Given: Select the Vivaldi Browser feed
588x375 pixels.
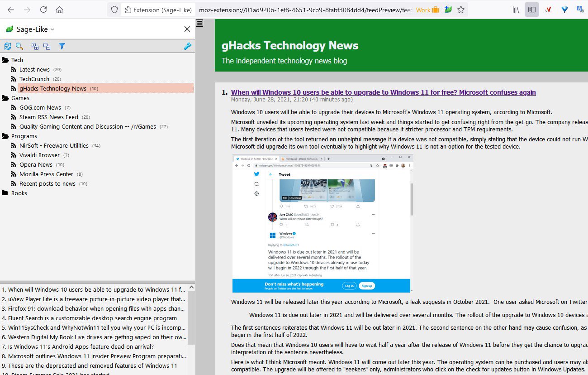Looking at the screenshot, I should (39, 155).
